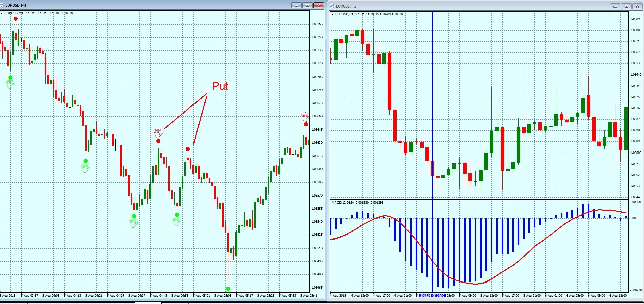This screenshot has width=644, height=304.
Task: Minimize the EURUSD,M1 chart window
Action: pyautogui.click(x=296, y=5)
